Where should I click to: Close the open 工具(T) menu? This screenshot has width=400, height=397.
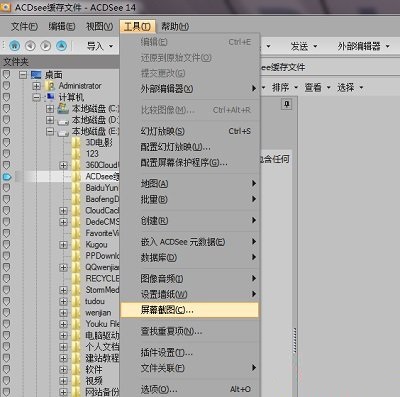pyautogui.click(x=137, y=26)
